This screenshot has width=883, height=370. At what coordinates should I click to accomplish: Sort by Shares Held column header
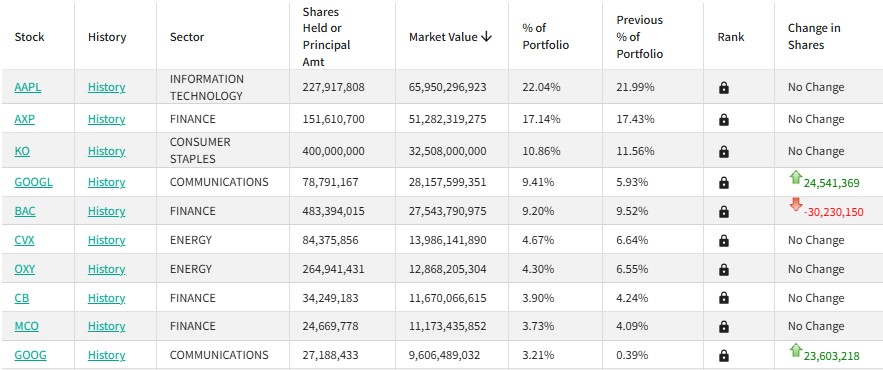[x=326, y=37]
